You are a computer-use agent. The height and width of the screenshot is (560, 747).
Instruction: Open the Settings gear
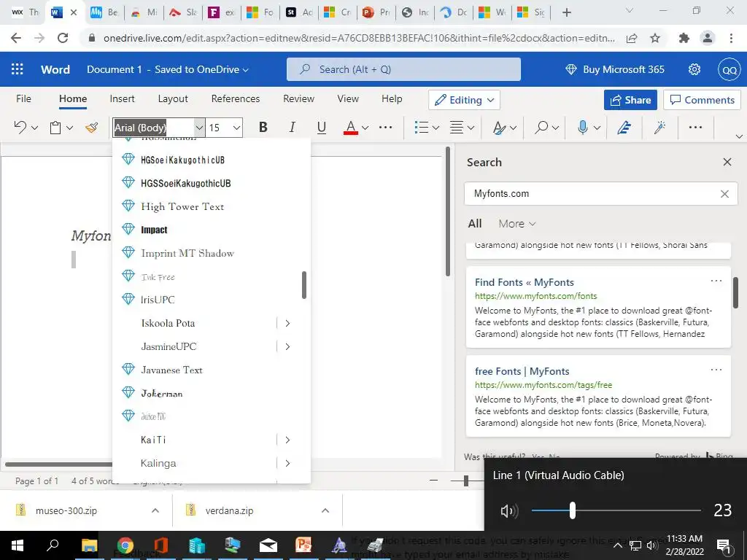coord(694,69)
